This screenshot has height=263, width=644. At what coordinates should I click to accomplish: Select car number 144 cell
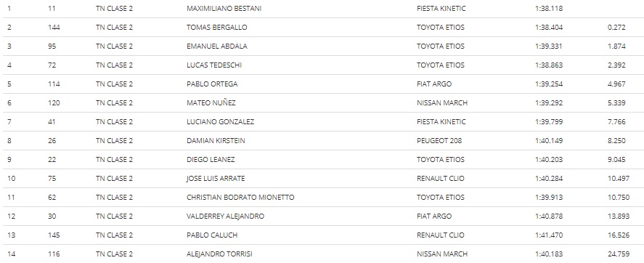[54, 27]
